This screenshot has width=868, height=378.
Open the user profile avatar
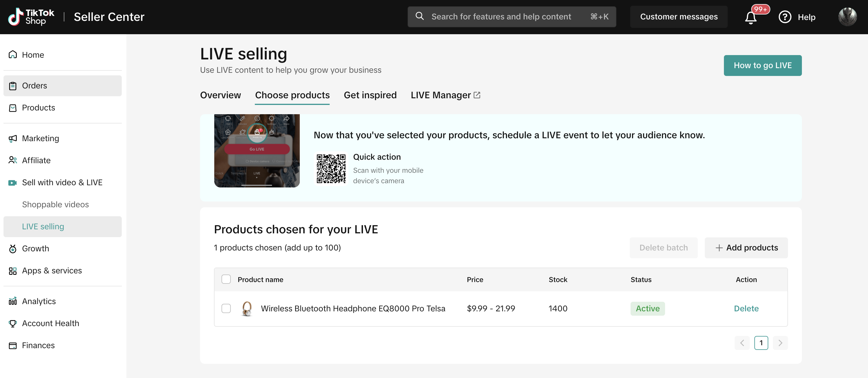pos(847,17)
